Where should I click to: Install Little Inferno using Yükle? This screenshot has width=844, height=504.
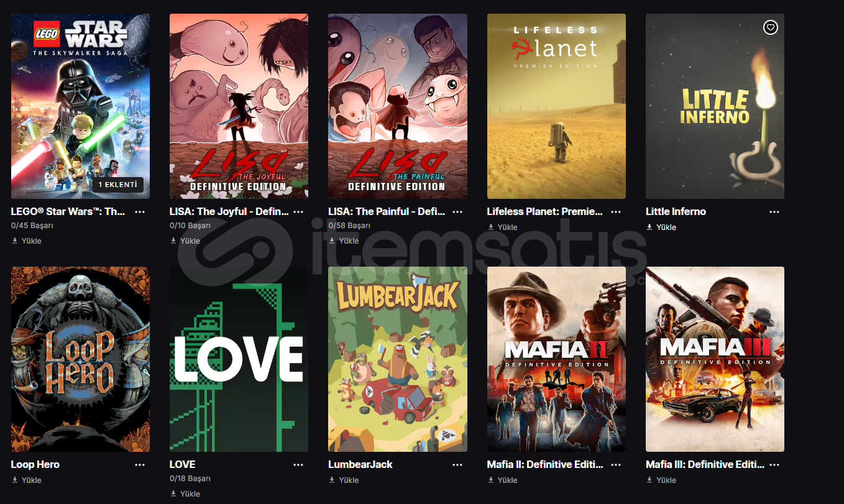click(x=661, y=227)
